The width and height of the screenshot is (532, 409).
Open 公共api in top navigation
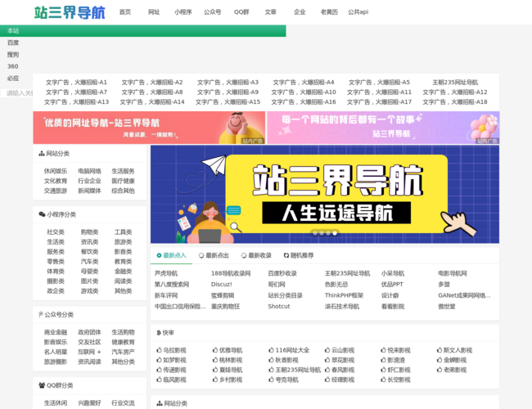tap(358, 12)
